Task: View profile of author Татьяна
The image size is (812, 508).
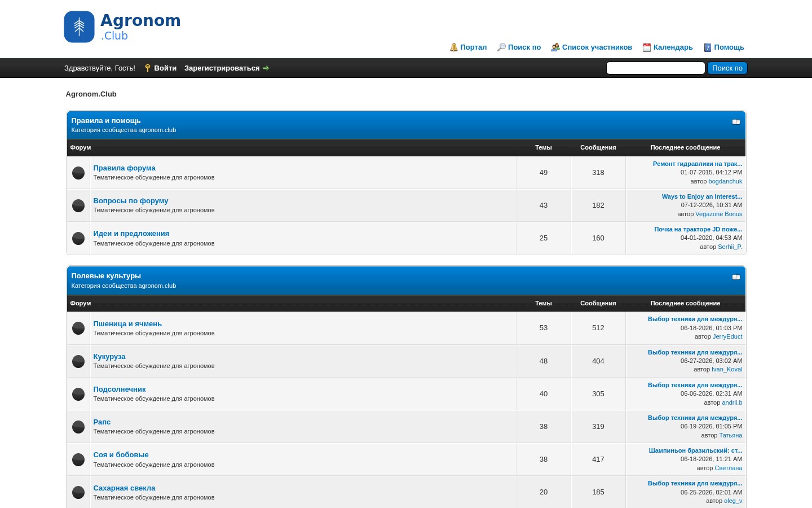Action: coord(731,436)
